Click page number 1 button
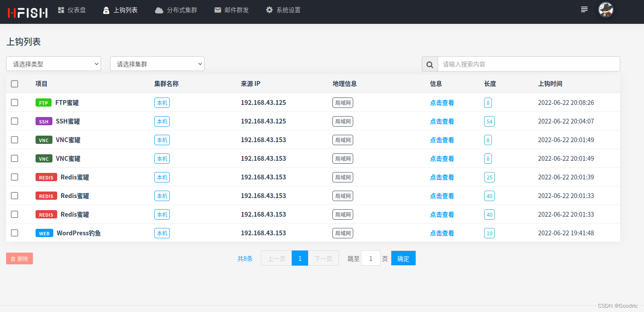 click(300, 258)
